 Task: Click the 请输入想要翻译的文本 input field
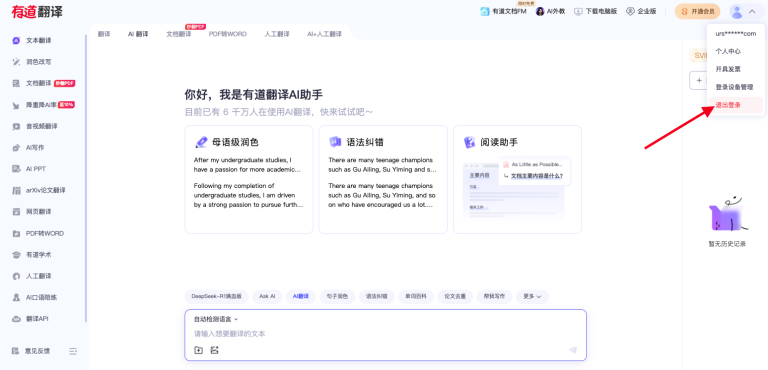(385, 334)
